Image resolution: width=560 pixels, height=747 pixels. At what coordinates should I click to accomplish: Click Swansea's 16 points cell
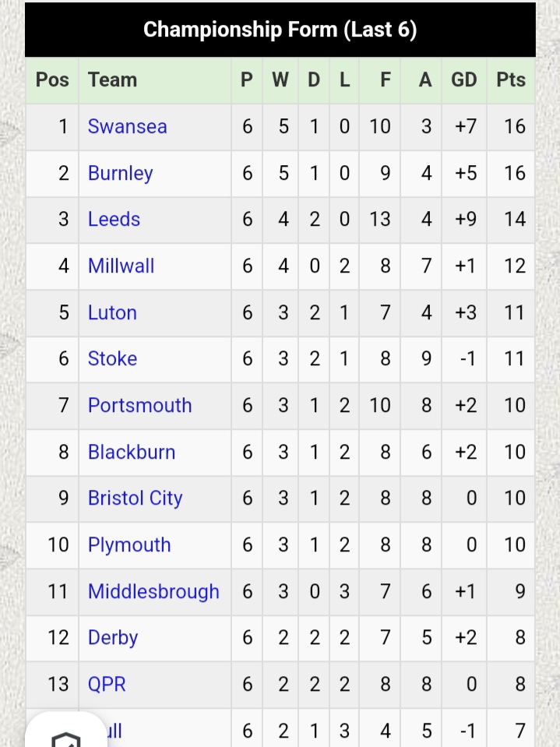pyautogui.click(x=514, y=126)
